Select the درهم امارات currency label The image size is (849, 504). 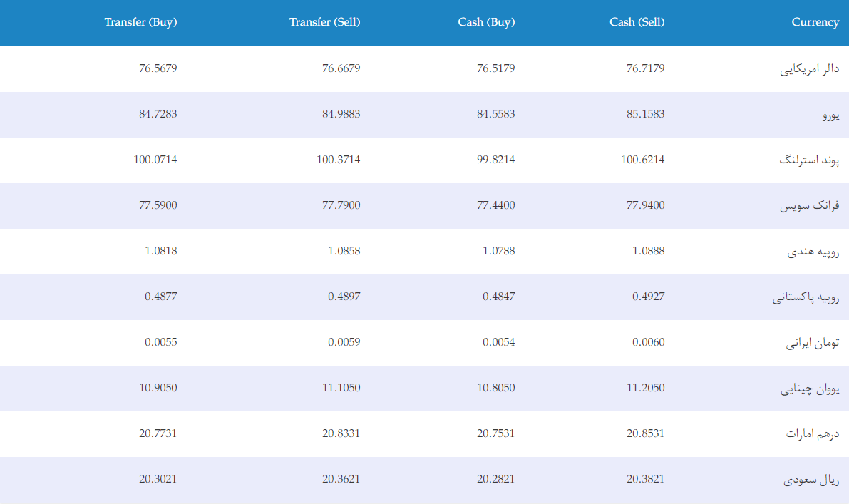[x=813, y=433]
